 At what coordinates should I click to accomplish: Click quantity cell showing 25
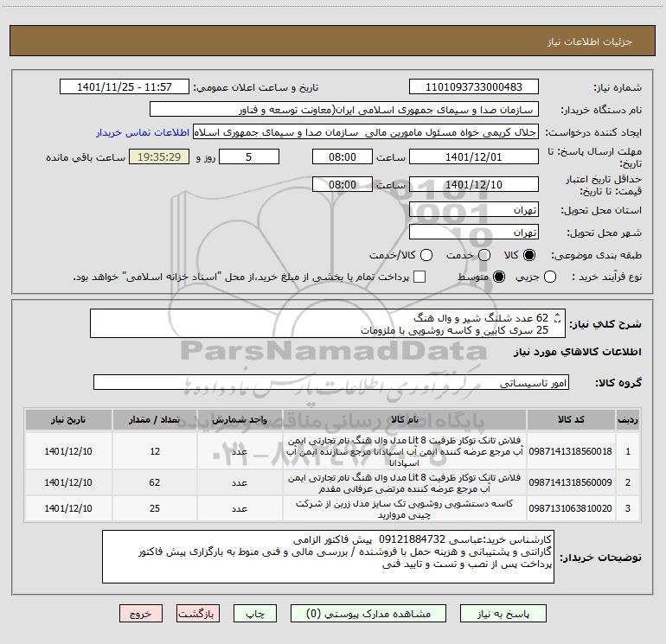(155, 508)
